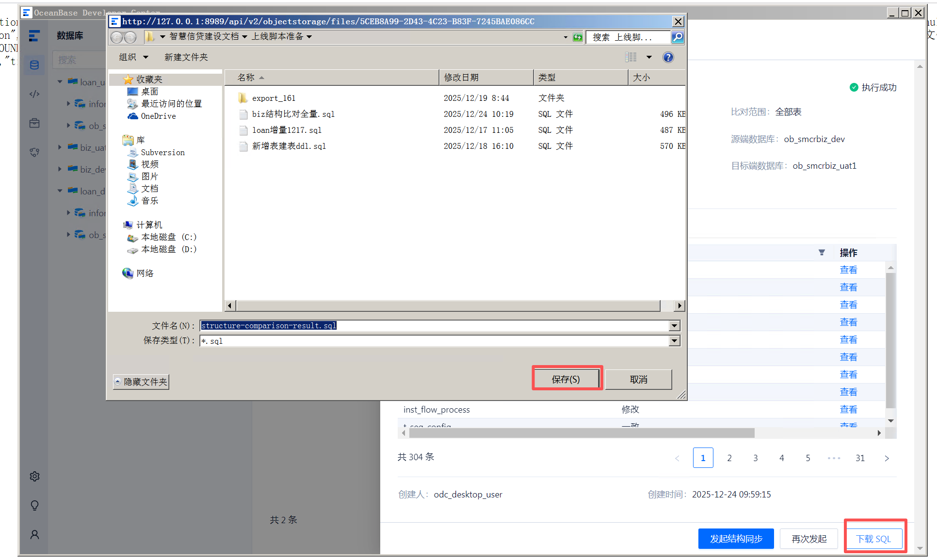Open the save type dropdown arrow

674,341
